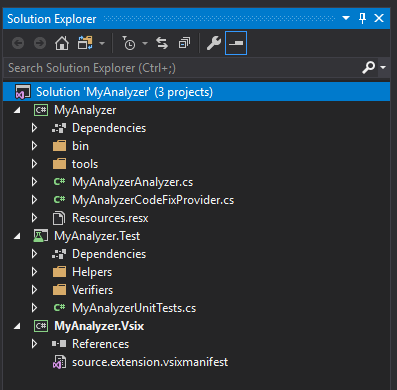
Task: Close the Solution Explorer panel
Action: pos(379,18)
